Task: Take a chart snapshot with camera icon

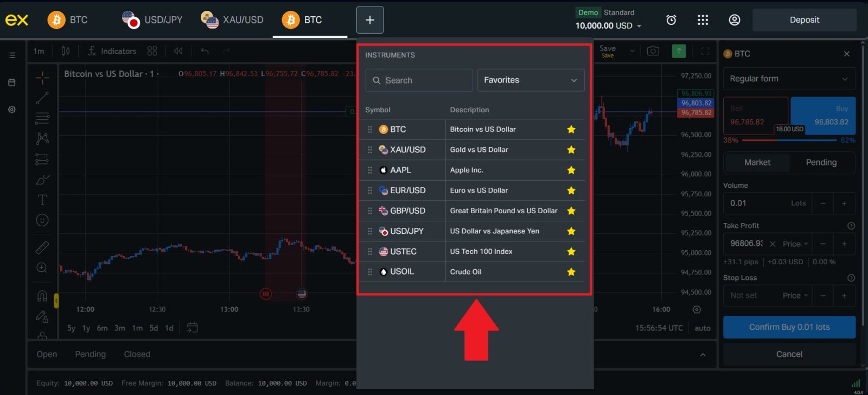Action: 653,51
